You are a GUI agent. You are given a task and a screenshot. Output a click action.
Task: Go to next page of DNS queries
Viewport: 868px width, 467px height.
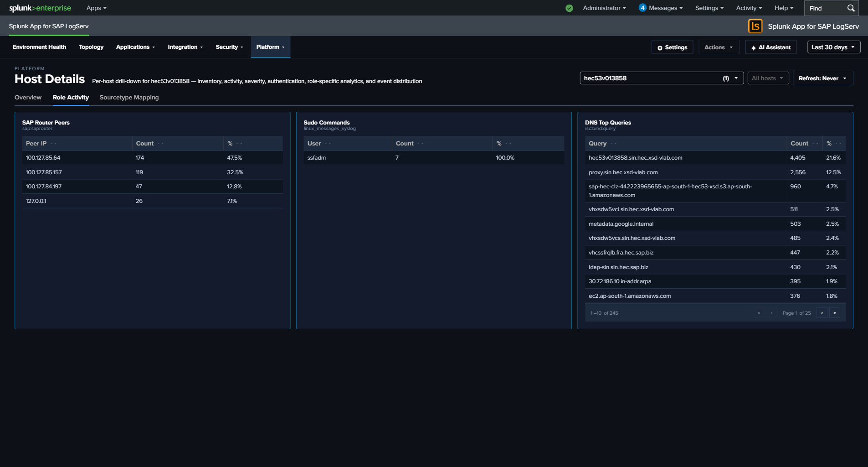click(822, 313)
